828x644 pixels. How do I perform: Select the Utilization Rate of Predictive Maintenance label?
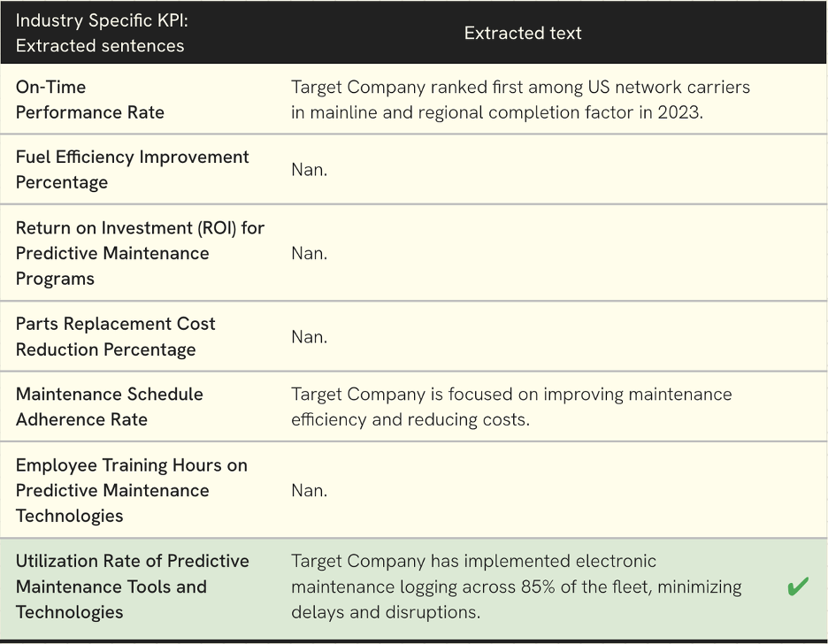132,586
